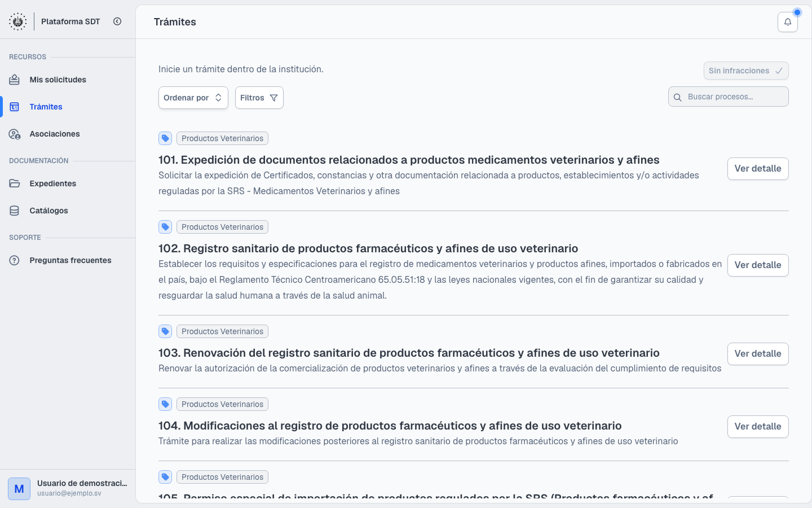This screenshot has height=508, width=812.
Task: Click the Expedientes folder icon
Action: (15, 183)
